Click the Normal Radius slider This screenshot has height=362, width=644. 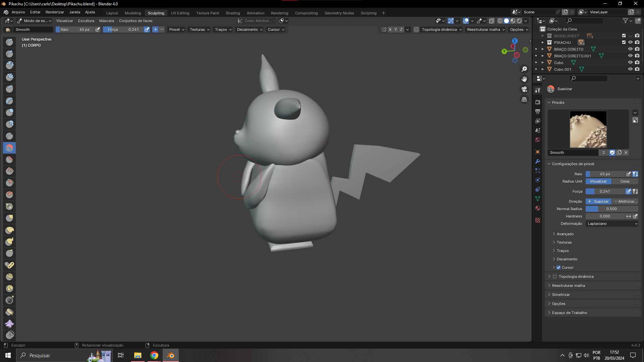tap(611, 209)
